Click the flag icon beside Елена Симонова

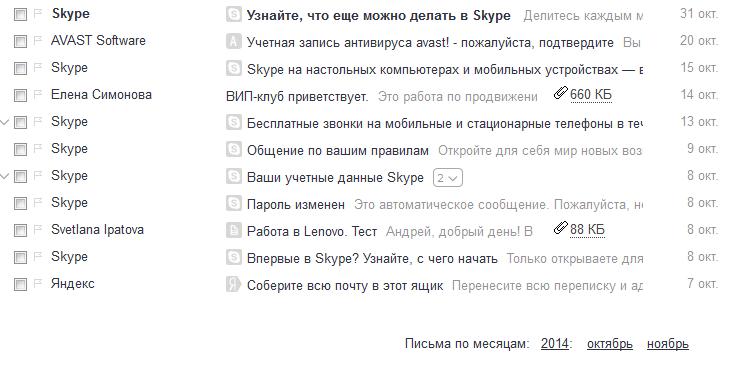tap(38, 95)
